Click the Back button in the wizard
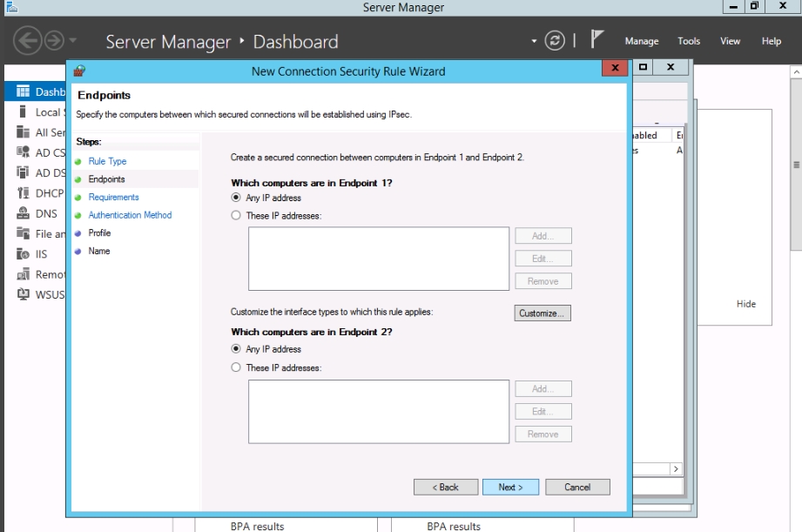The image size is (802, 532). [446, 487]
